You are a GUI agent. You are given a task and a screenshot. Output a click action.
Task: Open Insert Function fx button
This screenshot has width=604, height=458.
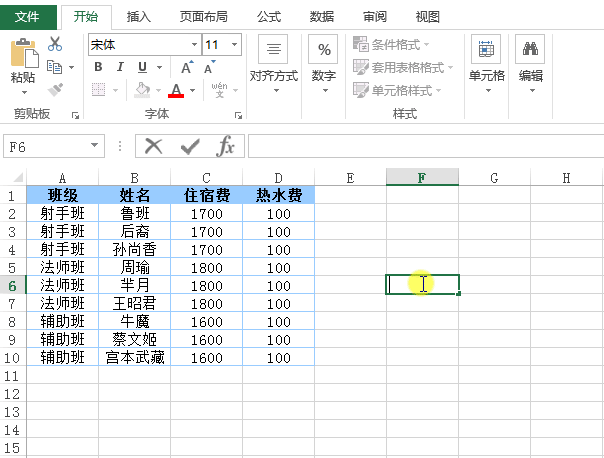click(225, 146)
